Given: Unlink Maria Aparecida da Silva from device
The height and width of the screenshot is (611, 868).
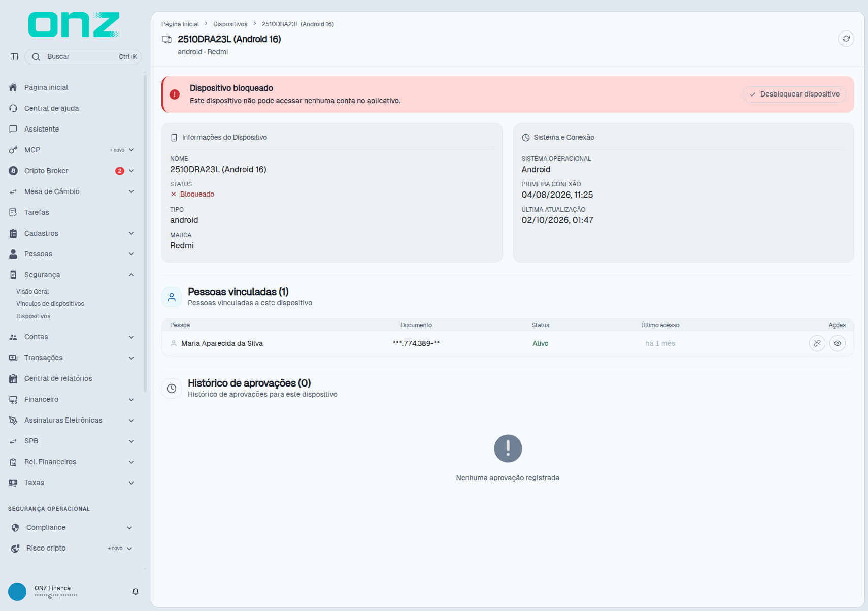Looking at the screenshot, I should tap(817, 343).
